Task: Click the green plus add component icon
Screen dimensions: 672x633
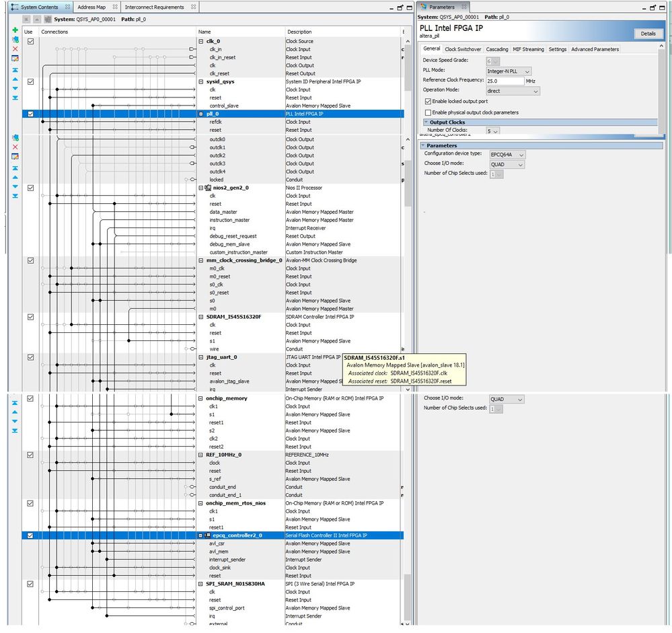Action: (x=15, y=30)
